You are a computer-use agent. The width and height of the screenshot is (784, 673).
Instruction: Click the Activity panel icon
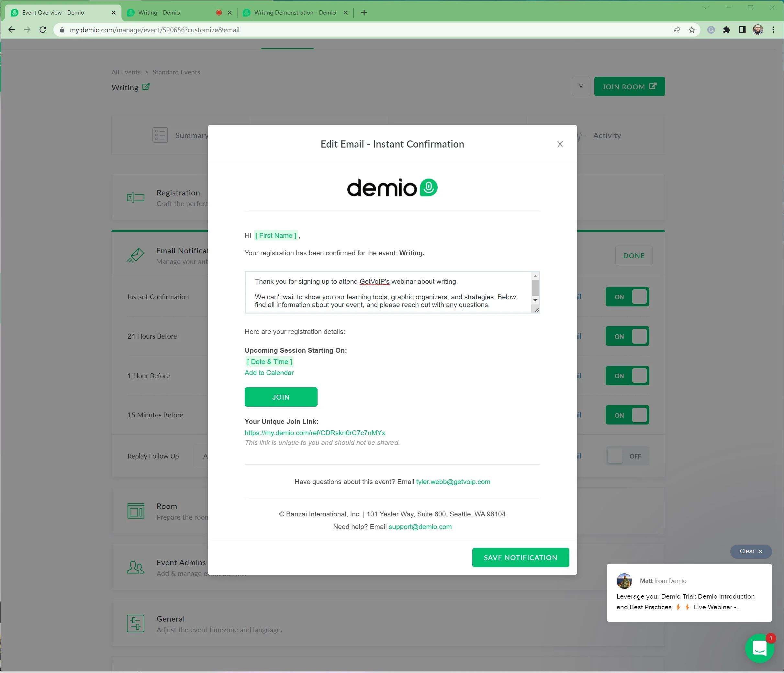coord(581,135)
